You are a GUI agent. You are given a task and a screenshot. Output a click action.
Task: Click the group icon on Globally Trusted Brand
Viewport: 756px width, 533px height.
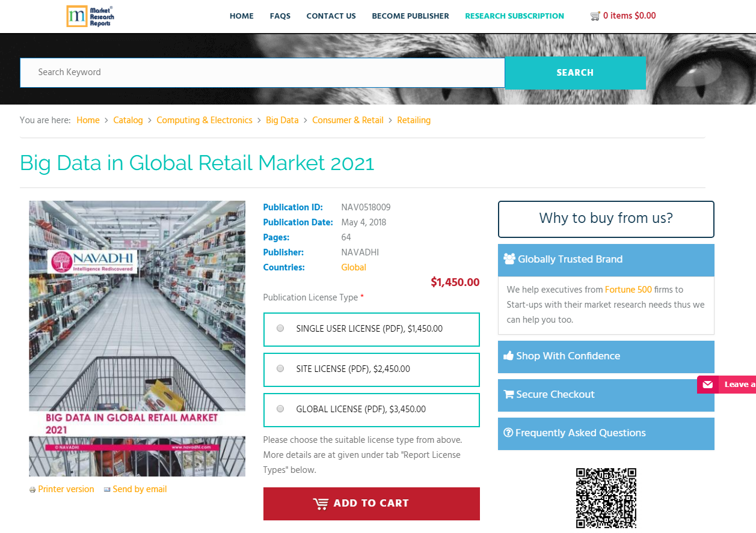510,258
